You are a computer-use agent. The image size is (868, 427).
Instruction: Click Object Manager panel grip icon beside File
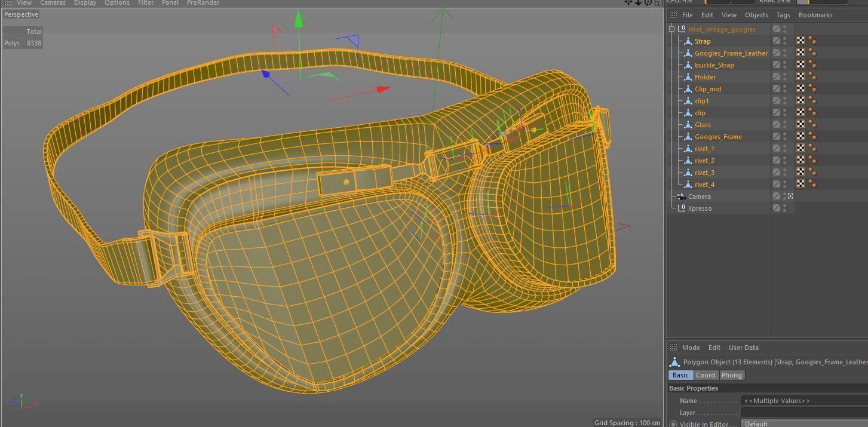pyautogui.click(x=673, y=14)
